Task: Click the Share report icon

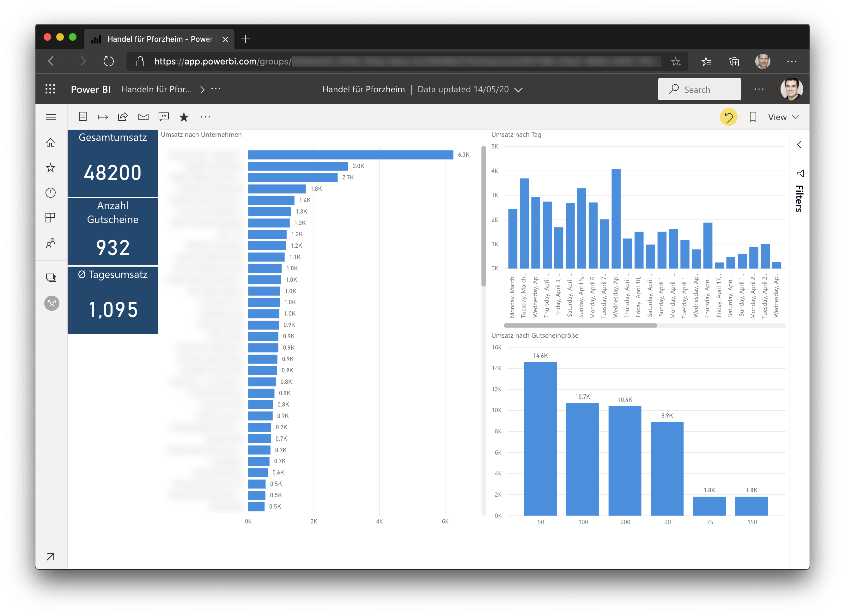Action: (x=123, y=117)
